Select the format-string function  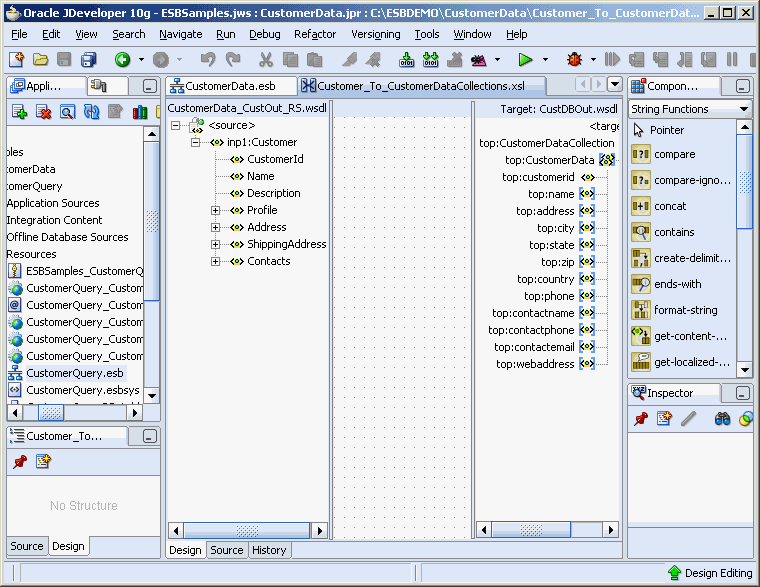coord(685,310)
